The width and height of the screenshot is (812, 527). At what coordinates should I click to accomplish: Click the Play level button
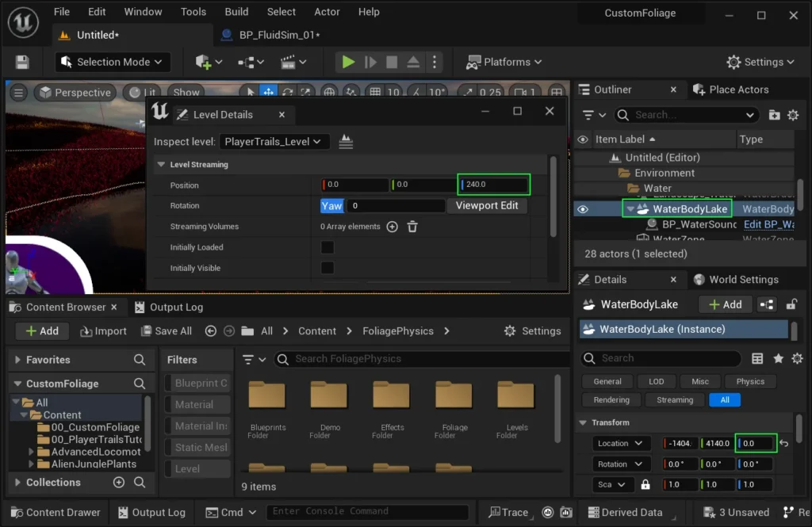coord(347,62)
